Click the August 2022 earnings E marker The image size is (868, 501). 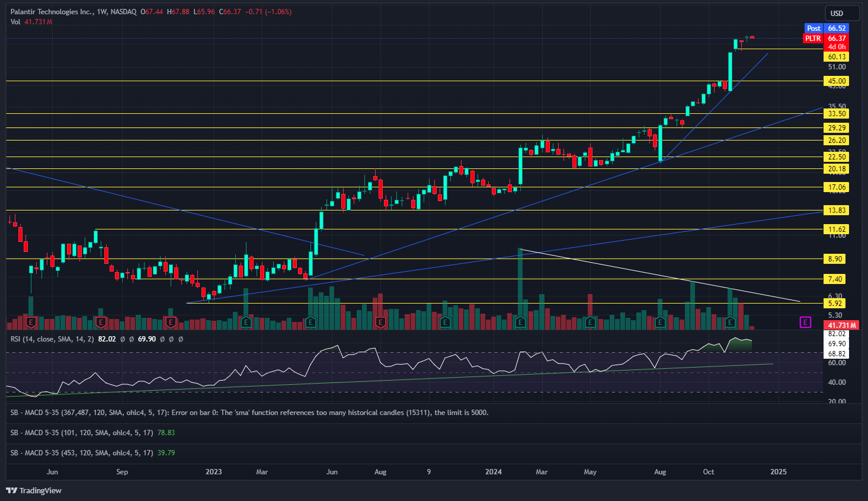(101, 323)
